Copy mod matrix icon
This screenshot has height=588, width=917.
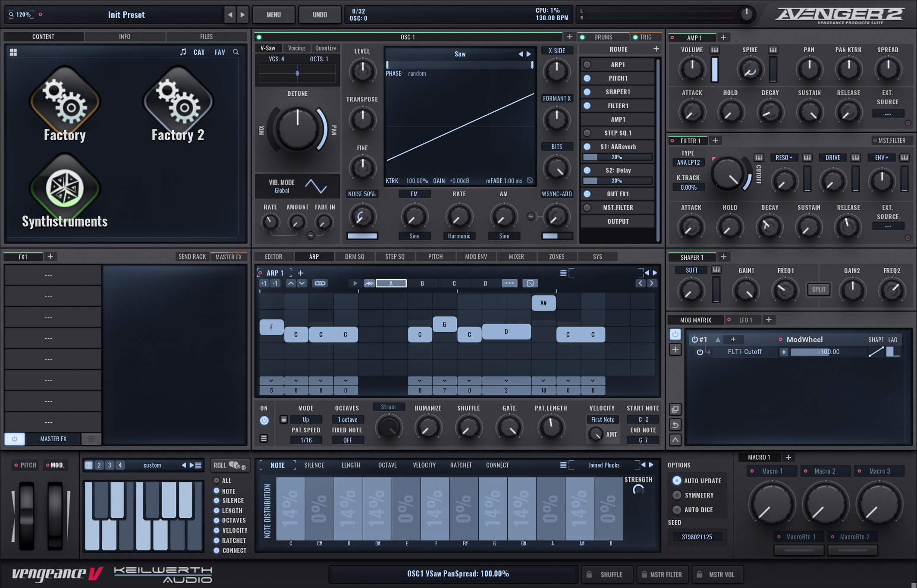tap(675, 409)
